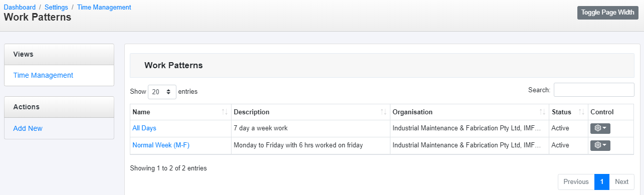Focus the table Search field

(594, 90)
